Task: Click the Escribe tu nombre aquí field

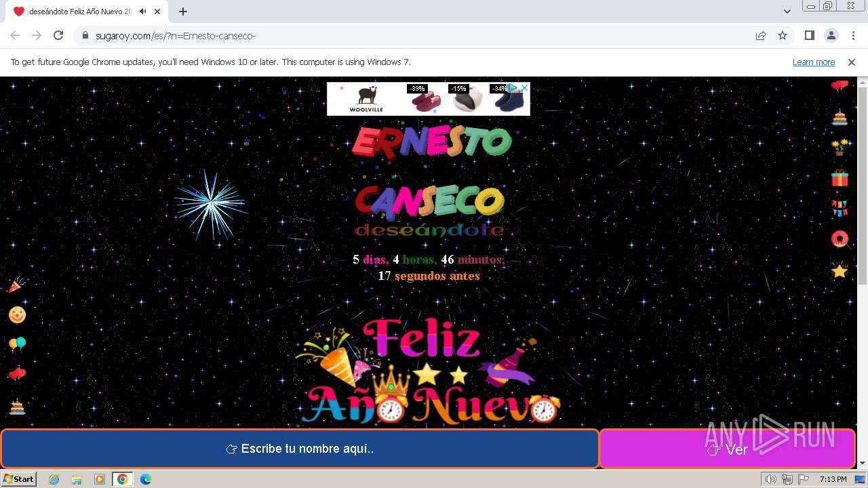Action: click(300, 449)
